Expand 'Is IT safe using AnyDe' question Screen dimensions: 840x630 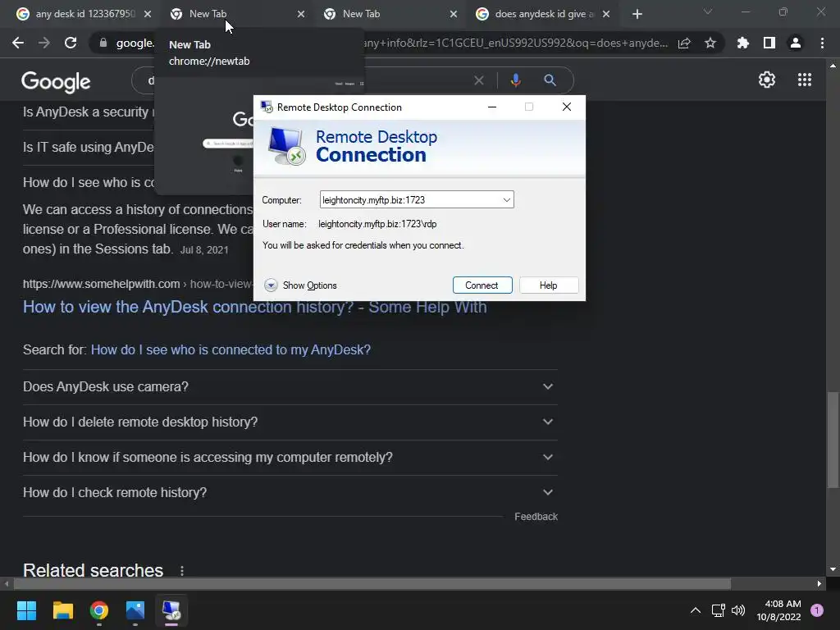coord(89,148)
